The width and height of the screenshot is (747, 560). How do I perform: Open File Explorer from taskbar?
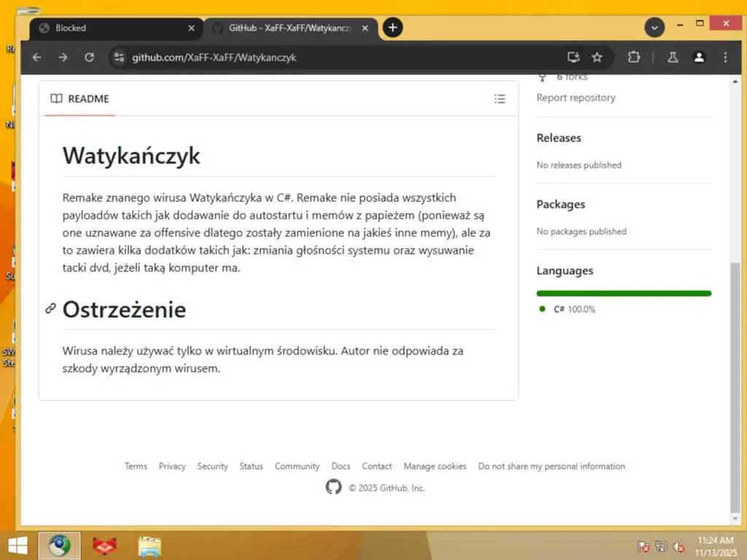click(x=150, y=546)
